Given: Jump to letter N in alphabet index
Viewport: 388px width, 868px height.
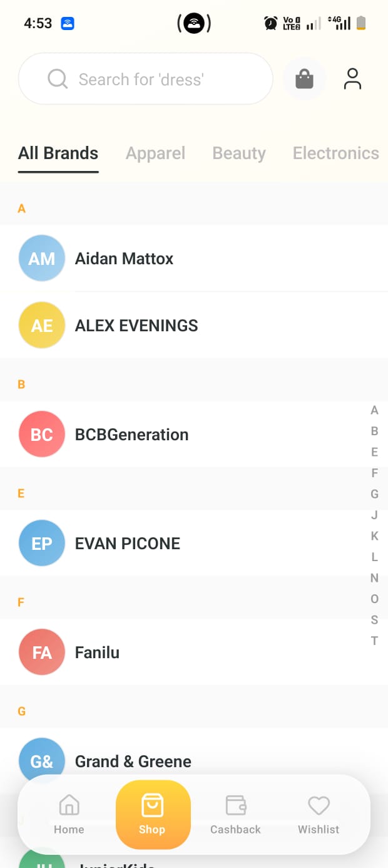Looking at the screenshot, I should (x=374, y=578).
